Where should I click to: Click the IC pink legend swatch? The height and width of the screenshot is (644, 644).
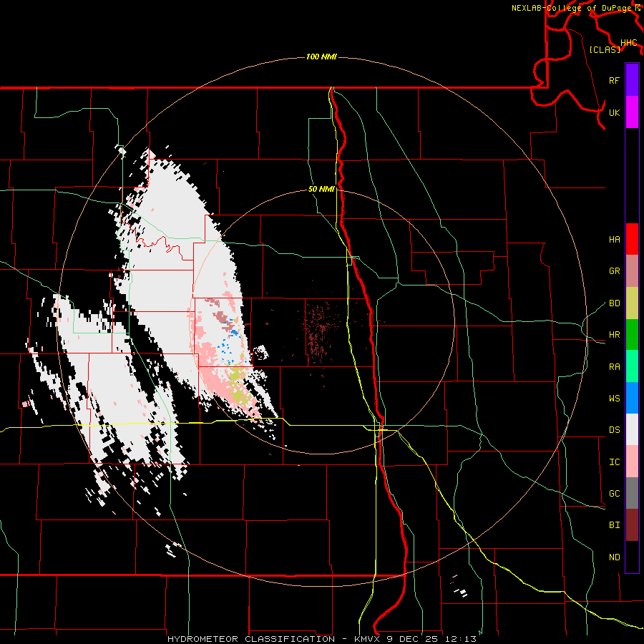(632, 462)
